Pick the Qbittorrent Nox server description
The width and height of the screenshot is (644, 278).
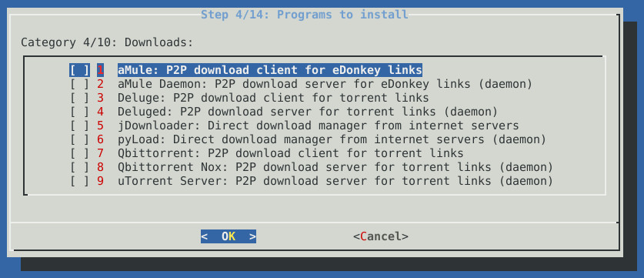tap(335, 167)
